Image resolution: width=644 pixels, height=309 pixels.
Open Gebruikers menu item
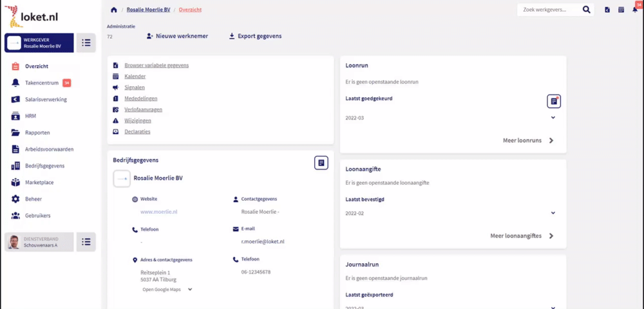click(x=38, y=216)
